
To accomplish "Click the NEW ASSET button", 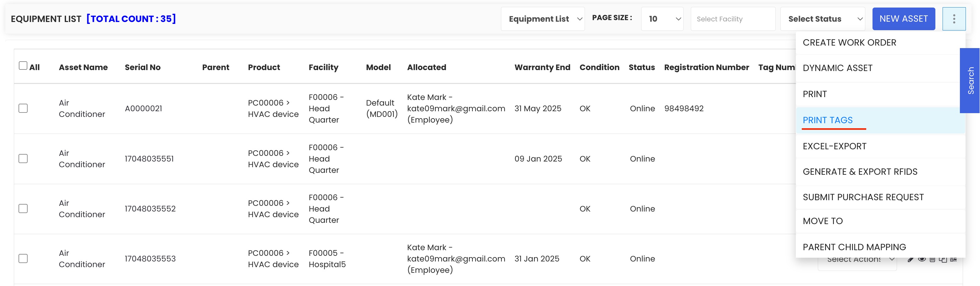I will pyautogui.click(x=904, y=19).
